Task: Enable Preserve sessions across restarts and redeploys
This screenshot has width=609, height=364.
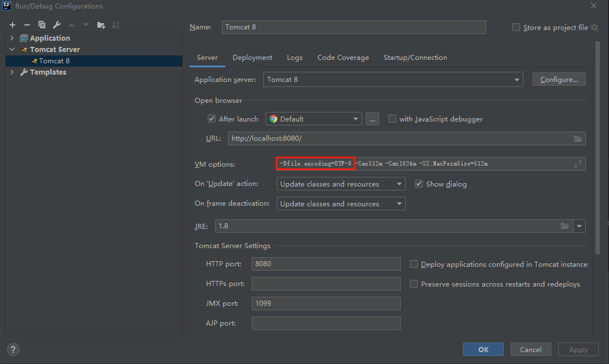Action: click(414, 284)
